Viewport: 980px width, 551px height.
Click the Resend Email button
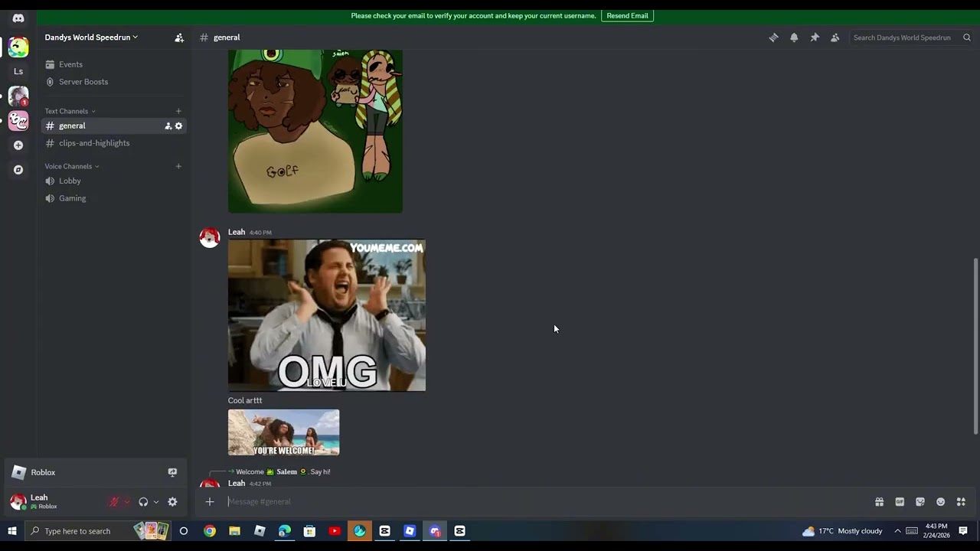tap(627, 15)
